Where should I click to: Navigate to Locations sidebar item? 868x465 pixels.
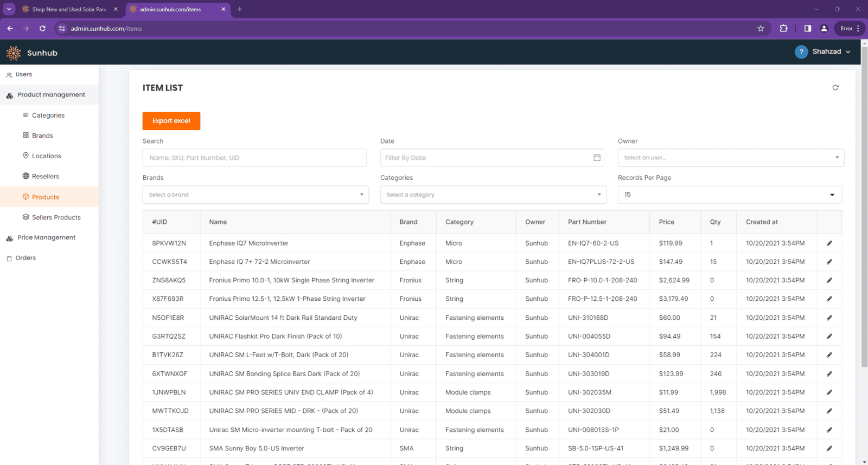tap(49, 156)
